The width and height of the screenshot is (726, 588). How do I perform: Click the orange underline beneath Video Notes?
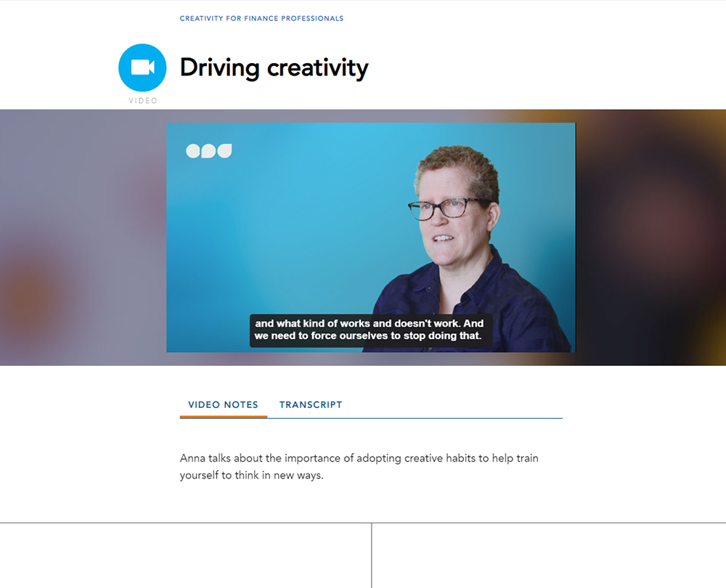223,417
